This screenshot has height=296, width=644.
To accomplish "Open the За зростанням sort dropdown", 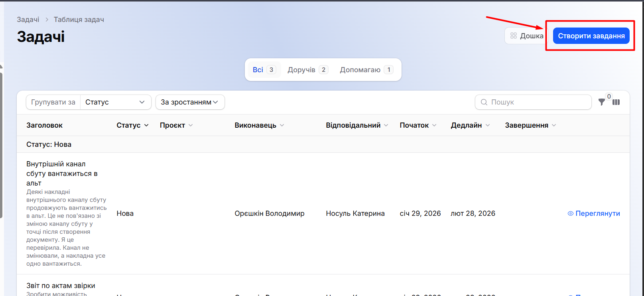I will pos(190,102).
